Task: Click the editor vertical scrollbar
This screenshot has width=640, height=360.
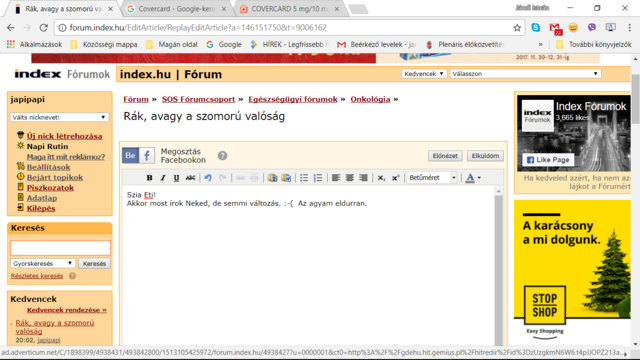Action: [x=498, y=267]
